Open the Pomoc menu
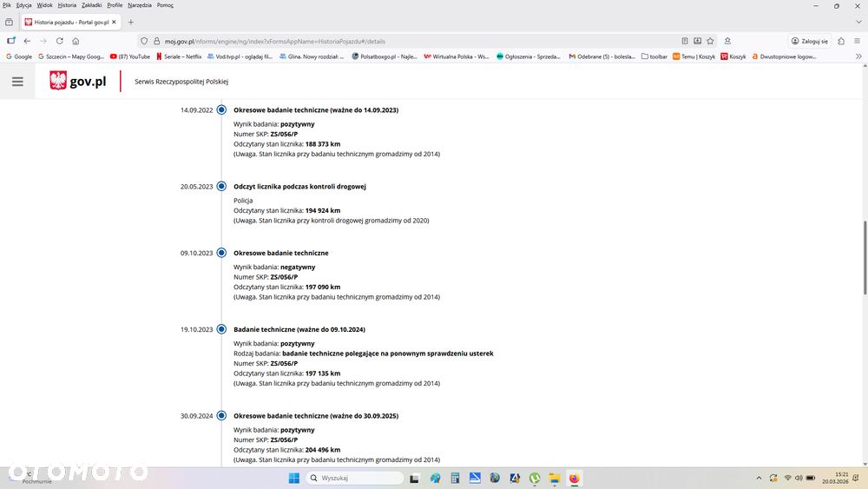Viewport: 868px width, 489px height. click(x=165, y=5)
